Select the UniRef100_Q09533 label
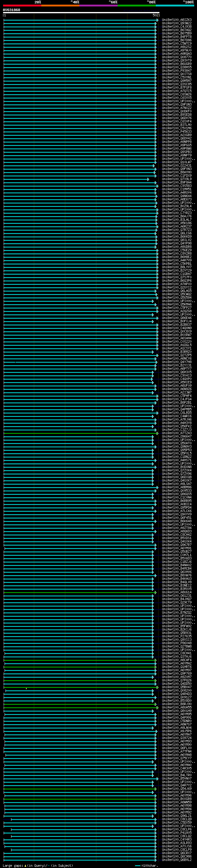The height and width of the screenshot is (868, 197). click(x=176, y=491)
